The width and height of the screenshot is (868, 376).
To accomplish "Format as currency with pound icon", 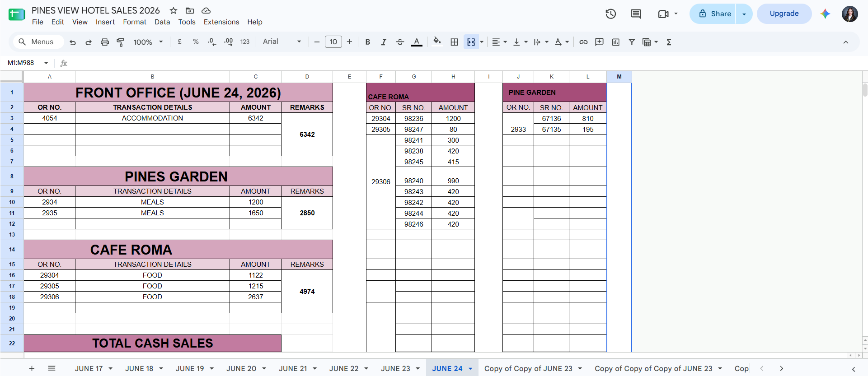I will (180, 42).
